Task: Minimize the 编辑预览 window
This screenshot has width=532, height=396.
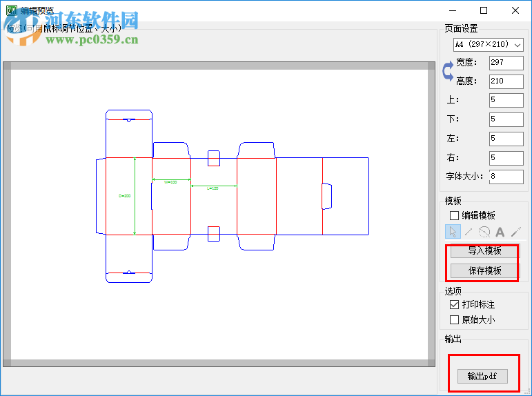Action: tap(453, 10)
